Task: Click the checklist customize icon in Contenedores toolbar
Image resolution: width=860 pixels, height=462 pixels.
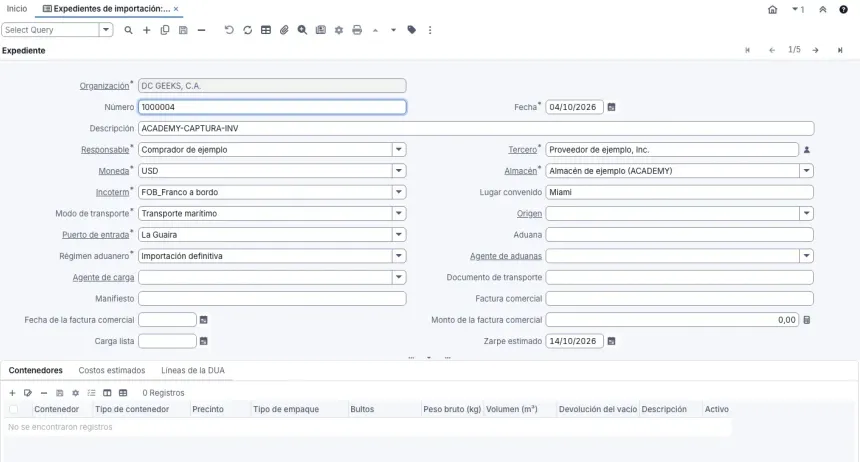Action: pyautogui.click(x=92, y=393)
